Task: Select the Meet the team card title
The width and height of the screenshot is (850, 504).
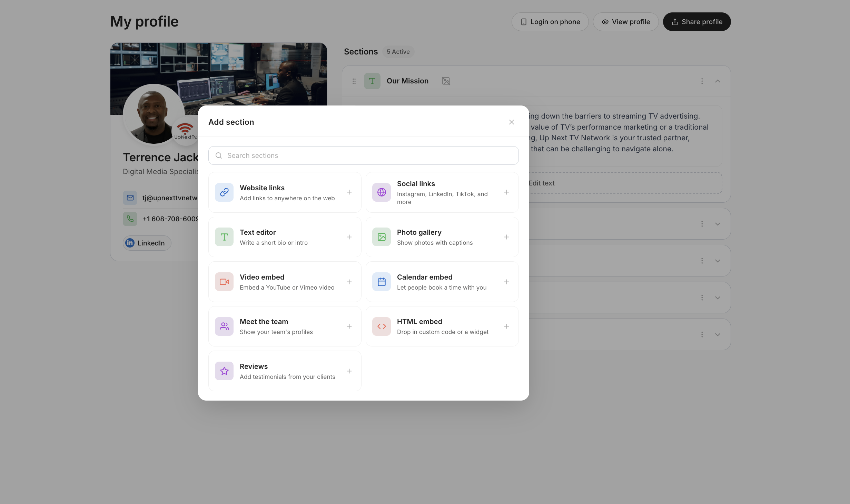Action: click(264, 322)
